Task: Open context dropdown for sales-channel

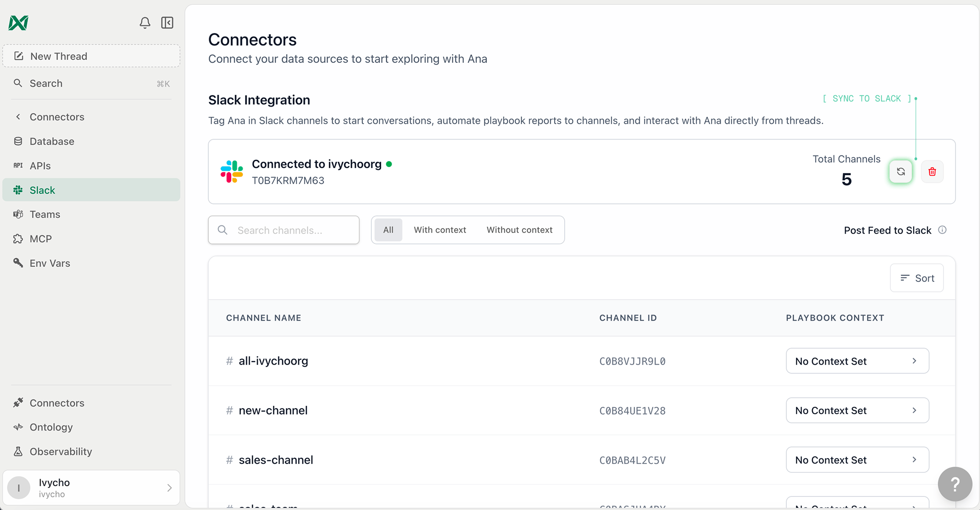Action: click(x=857, y=460)
